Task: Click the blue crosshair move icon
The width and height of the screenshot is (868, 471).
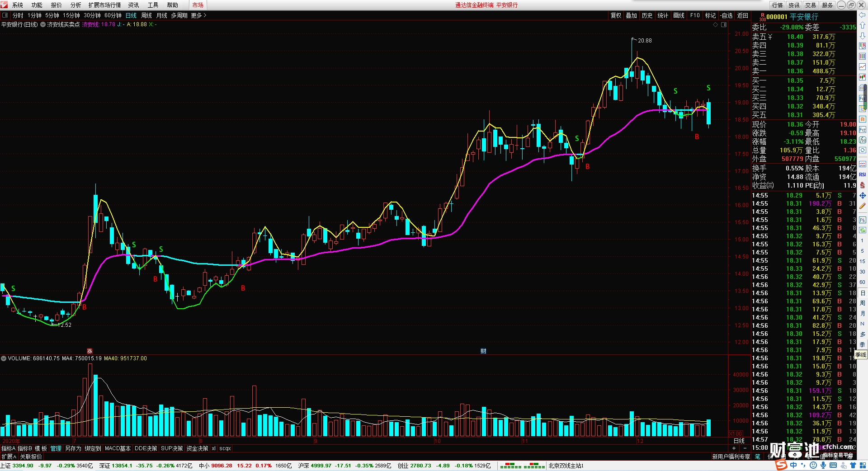Action: point(862,195)
